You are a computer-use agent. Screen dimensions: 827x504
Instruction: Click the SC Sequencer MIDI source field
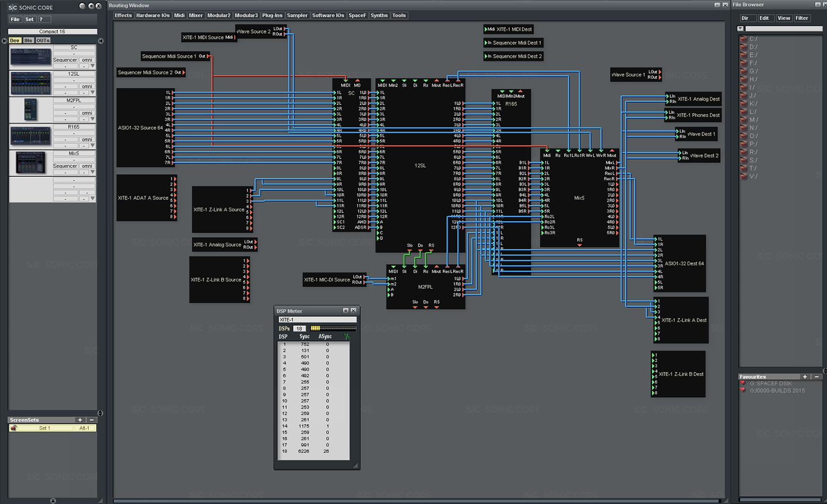65,60
